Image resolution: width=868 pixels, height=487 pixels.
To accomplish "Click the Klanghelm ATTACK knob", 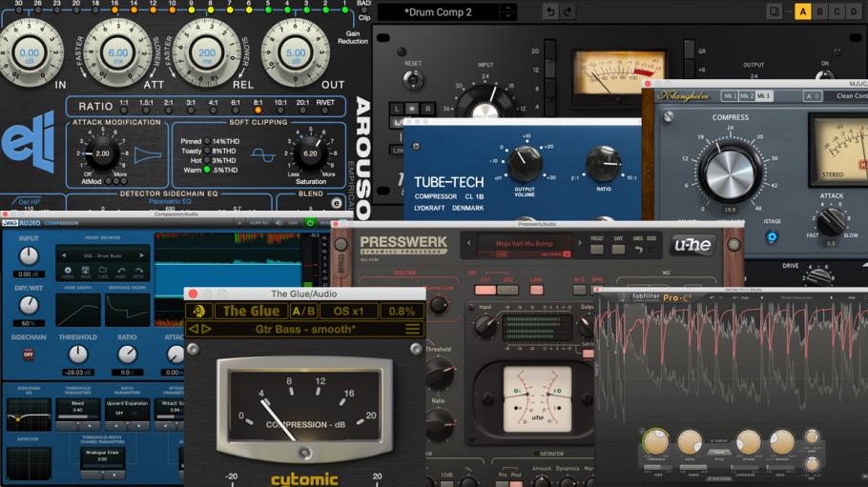I will point(831,220).
